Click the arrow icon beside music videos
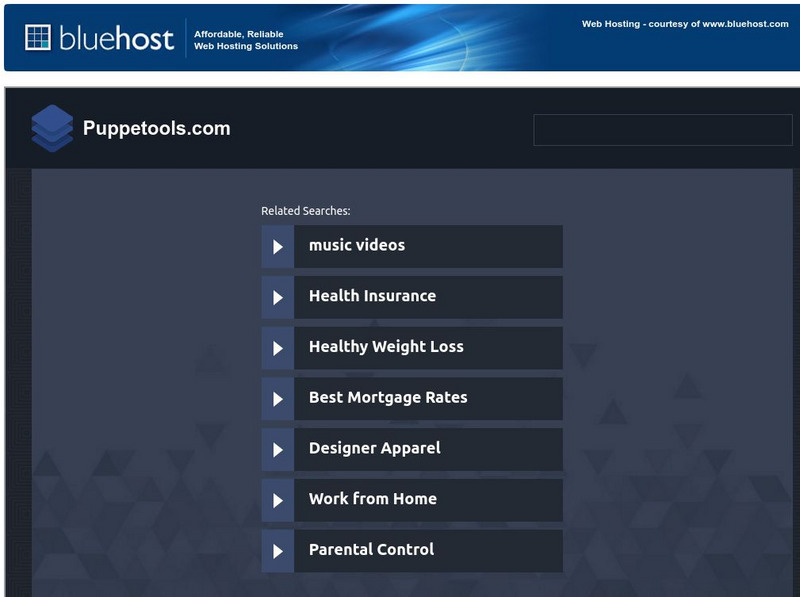 point(277,246)
